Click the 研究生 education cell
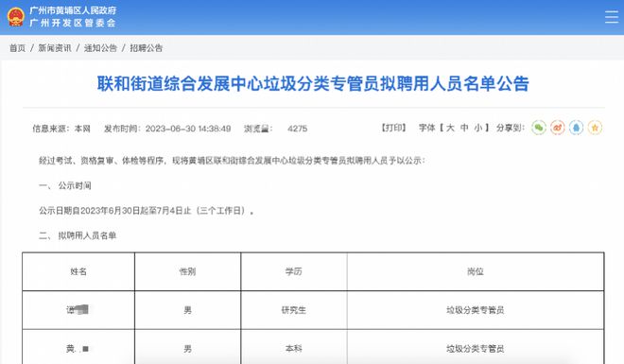This screenshot has height=364, width=624. point(294,310)
